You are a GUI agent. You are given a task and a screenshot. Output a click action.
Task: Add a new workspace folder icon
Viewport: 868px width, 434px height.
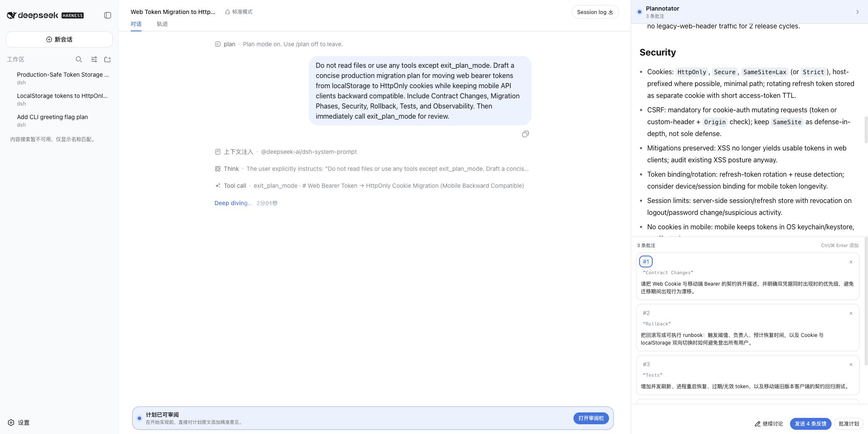coord(108,59)
